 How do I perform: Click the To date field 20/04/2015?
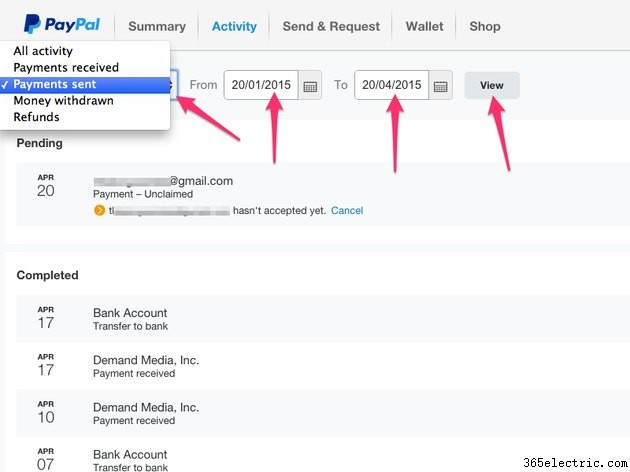(392, 85)
